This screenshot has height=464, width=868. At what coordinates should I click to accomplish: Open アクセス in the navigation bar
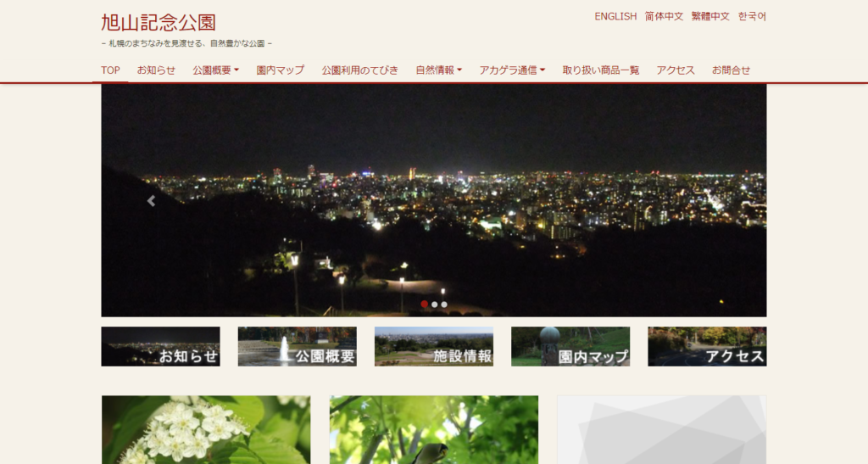coord(676,70)
